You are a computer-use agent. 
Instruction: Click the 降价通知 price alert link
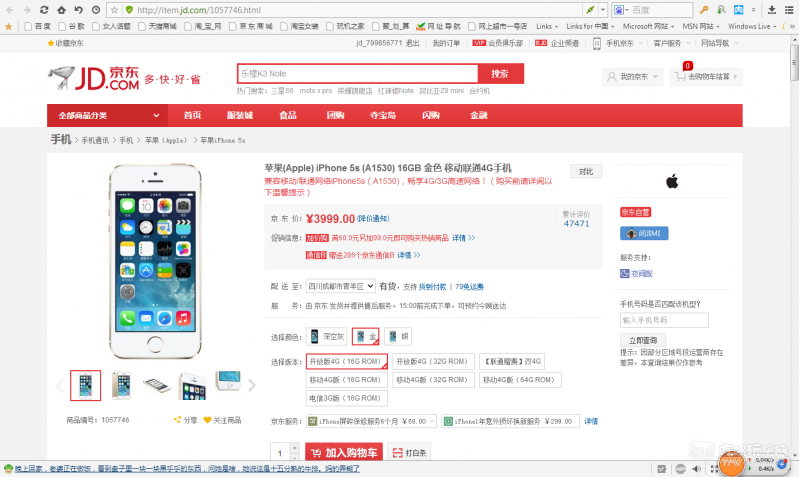(x=373, y=218)
